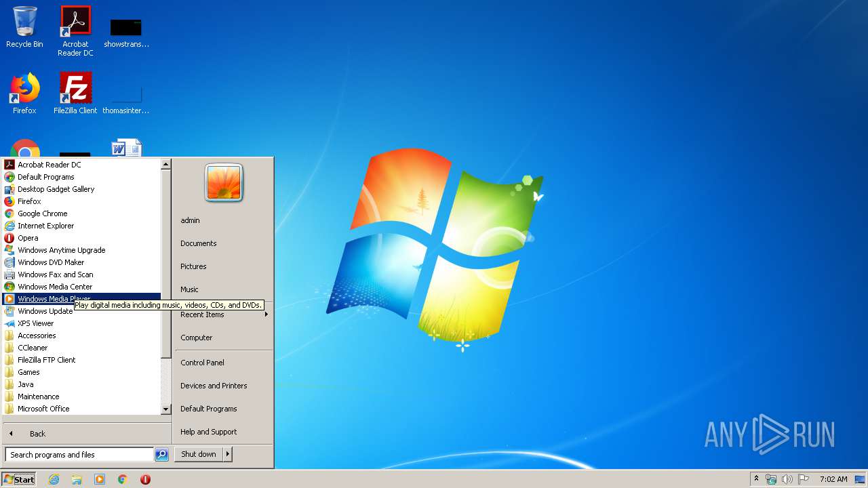Expand the Games folder

(x=82, y=372)
